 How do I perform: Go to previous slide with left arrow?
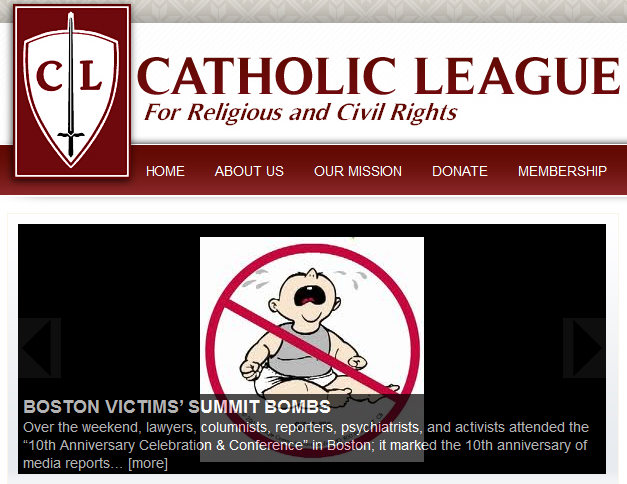coord(40,348)
